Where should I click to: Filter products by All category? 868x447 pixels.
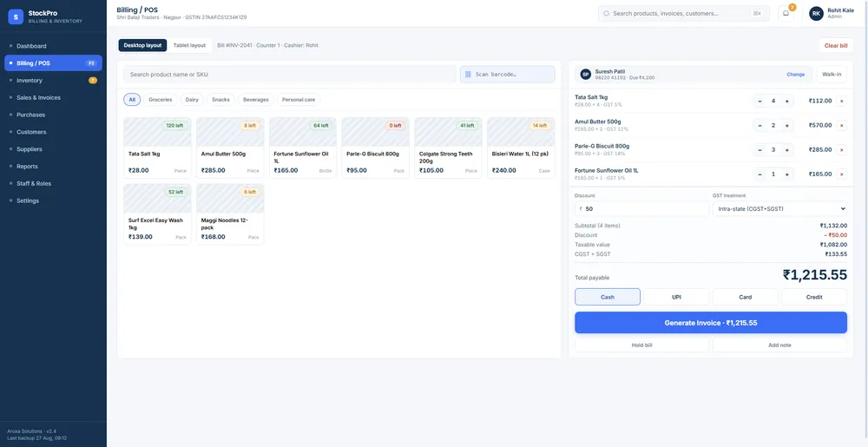(132, 100)
